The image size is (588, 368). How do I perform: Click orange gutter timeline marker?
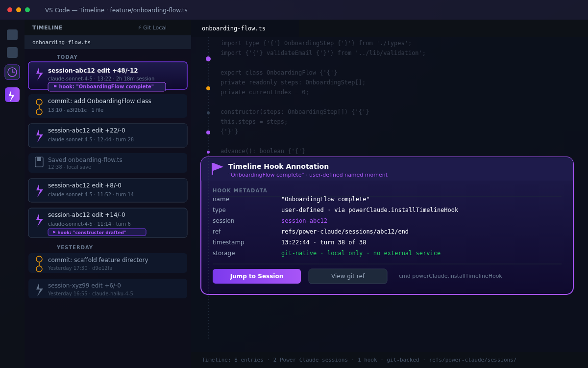[208, 88]
